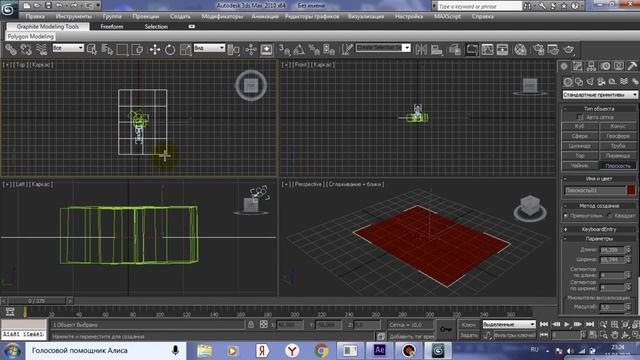Open the selection filter dropdown Все
This screenshot has width=640, height=360.
[68, 48]
